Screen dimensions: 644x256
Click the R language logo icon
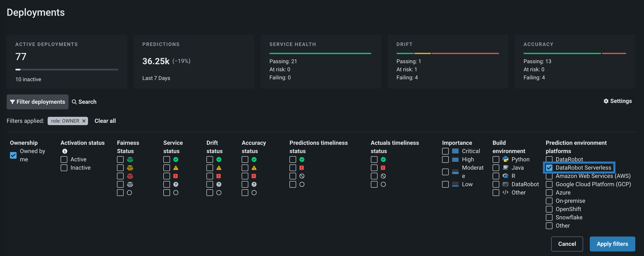pos(505,176)
